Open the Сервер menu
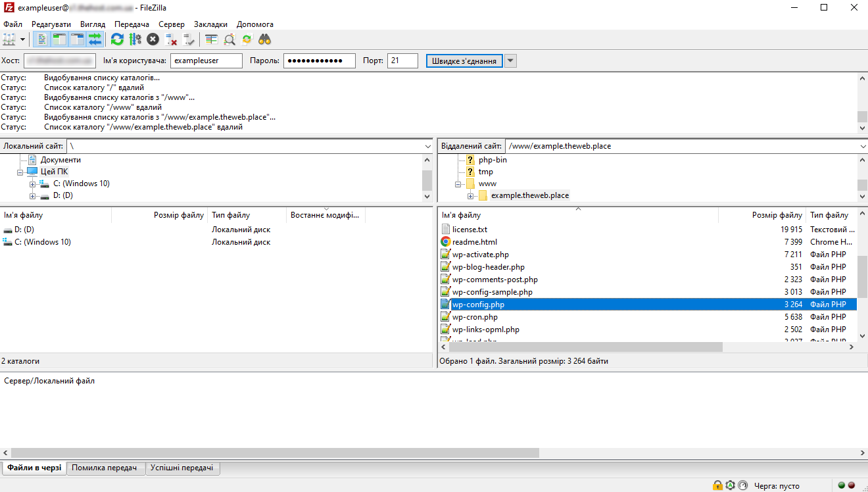This screenshot has height=492, width=868. click(x=172, y=24)
